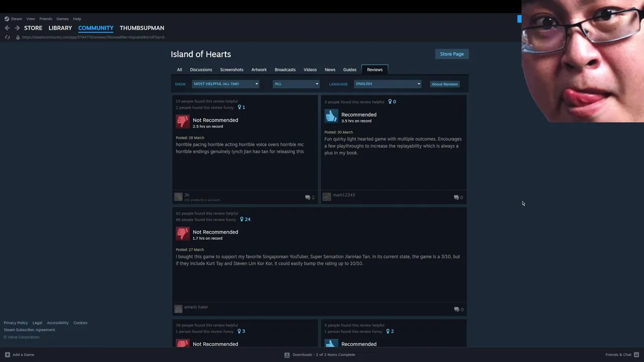
Task: Go back with the left arrow
Action: [7, 28]
